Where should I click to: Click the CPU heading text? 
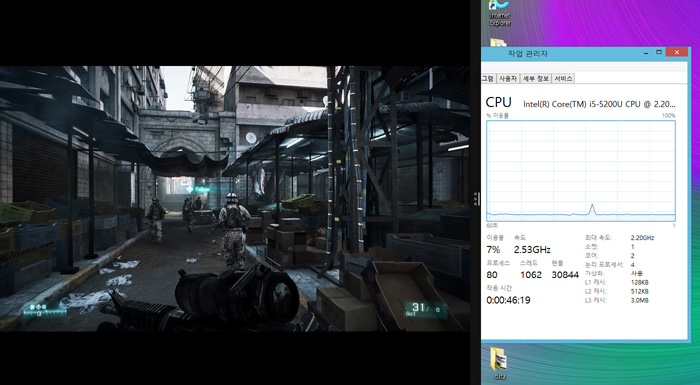[x=498, y=102]
